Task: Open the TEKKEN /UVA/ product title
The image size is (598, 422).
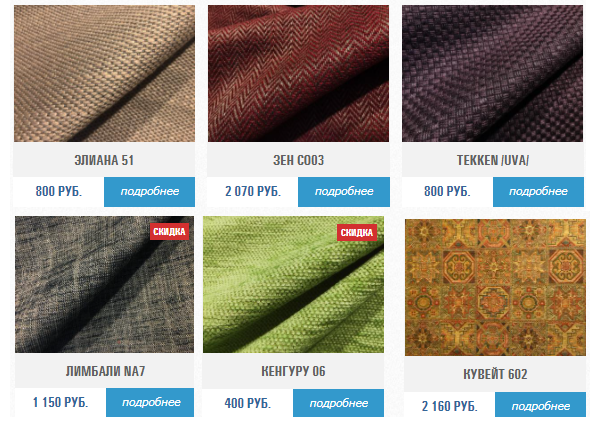Action: [x=493, y=160]
